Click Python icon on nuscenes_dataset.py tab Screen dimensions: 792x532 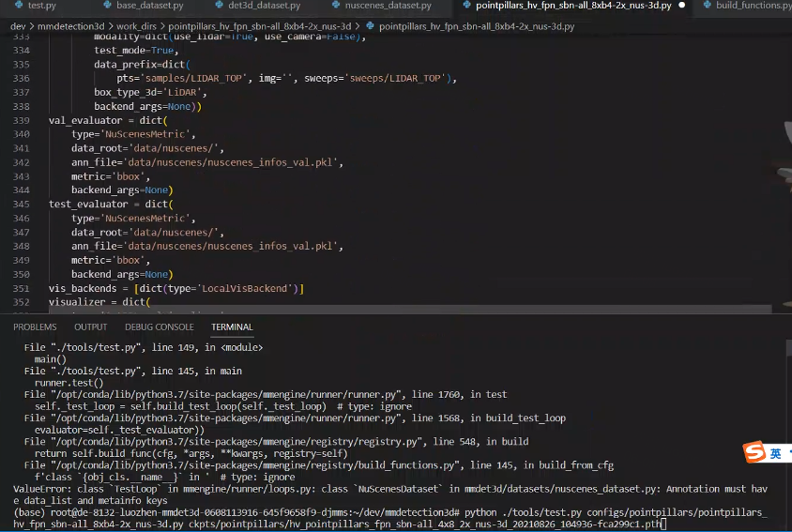(x=336, y=5)
